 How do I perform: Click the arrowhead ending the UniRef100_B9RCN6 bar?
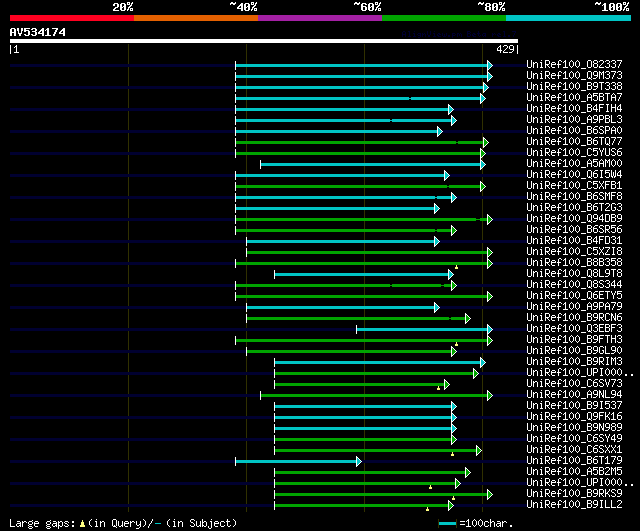pos(468,318)
